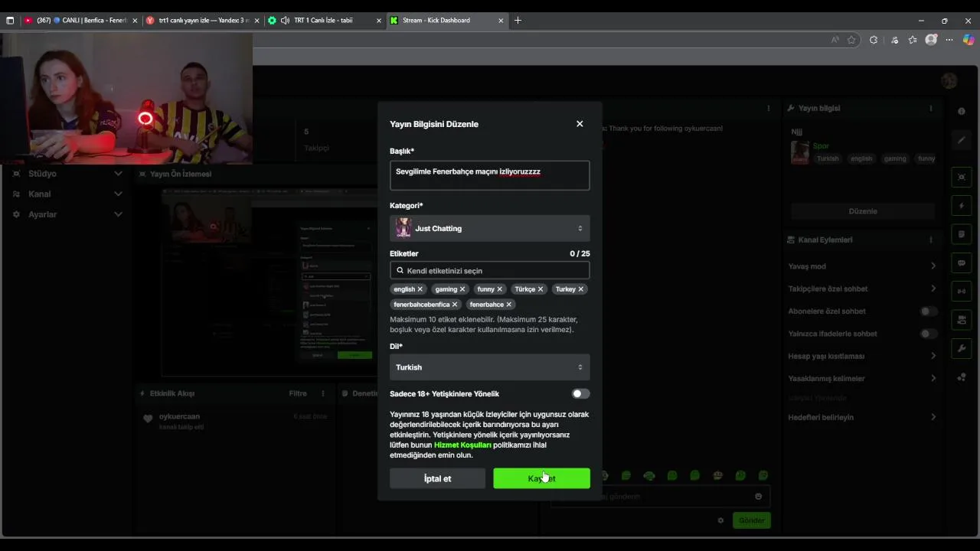Click the Kendi etiketinizi seçin tag field

click(490, 270)
